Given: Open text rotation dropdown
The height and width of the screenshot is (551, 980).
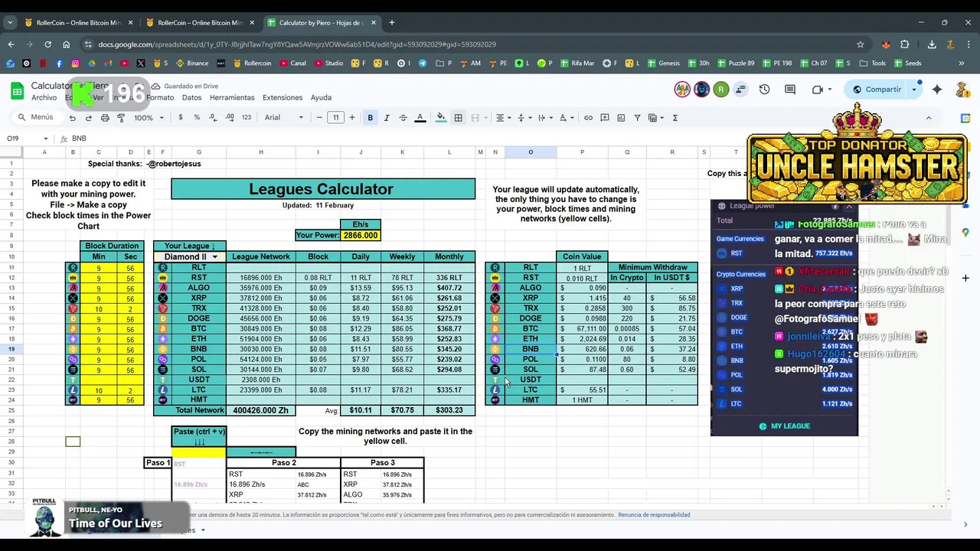Looking at the screenshot, I should click(x=566, y=118).
